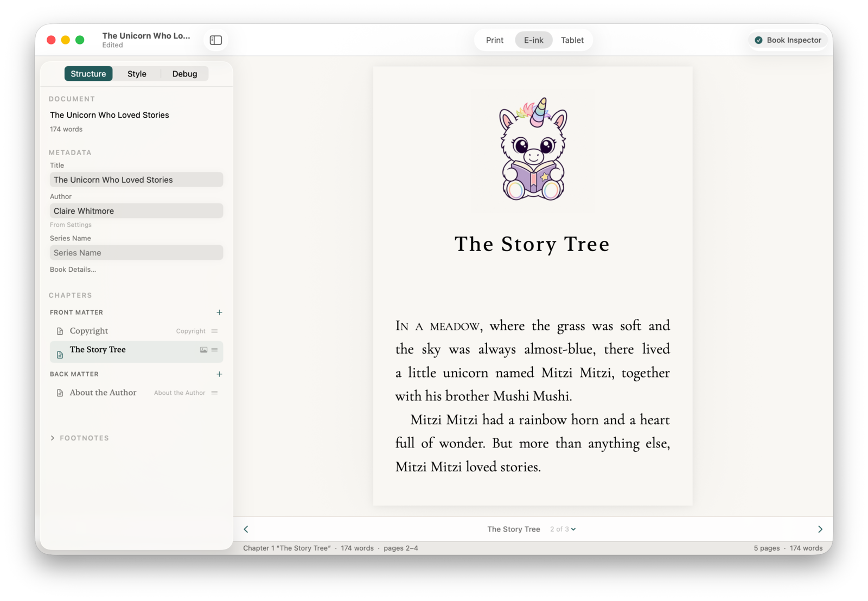Maximize the window with green button
Image resolution: width=868 pixels, height=601 pixels.
[x=80, y=40]
